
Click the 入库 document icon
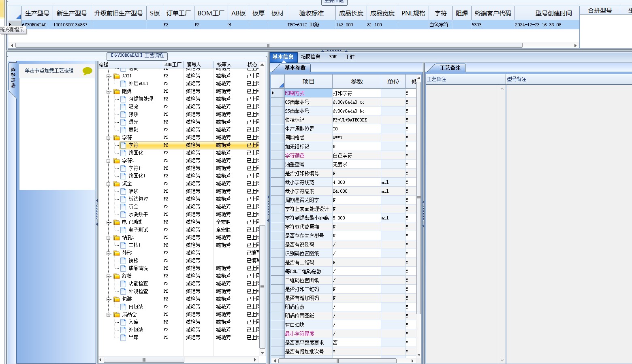(x=123, y=322)
